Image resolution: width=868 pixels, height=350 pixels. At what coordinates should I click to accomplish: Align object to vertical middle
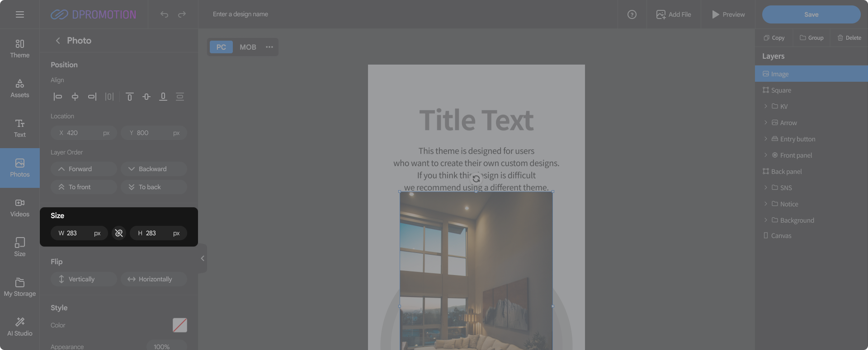tap(146, 97)
